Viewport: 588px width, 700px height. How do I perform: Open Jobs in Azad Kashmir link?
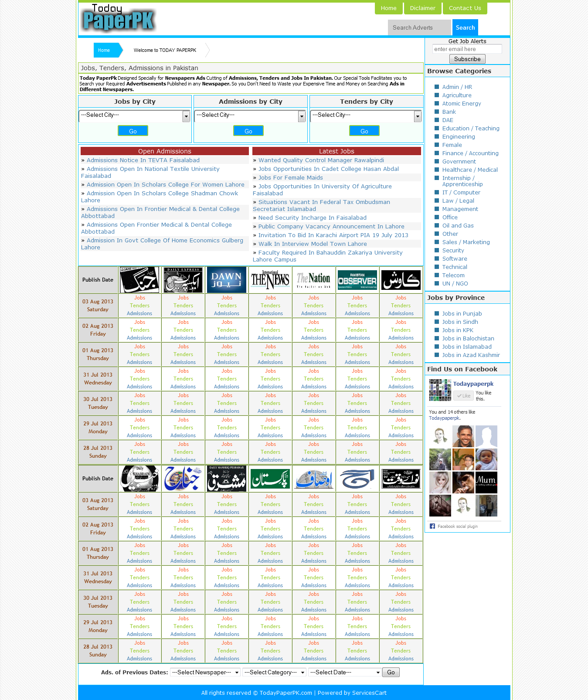pos(471,355)
